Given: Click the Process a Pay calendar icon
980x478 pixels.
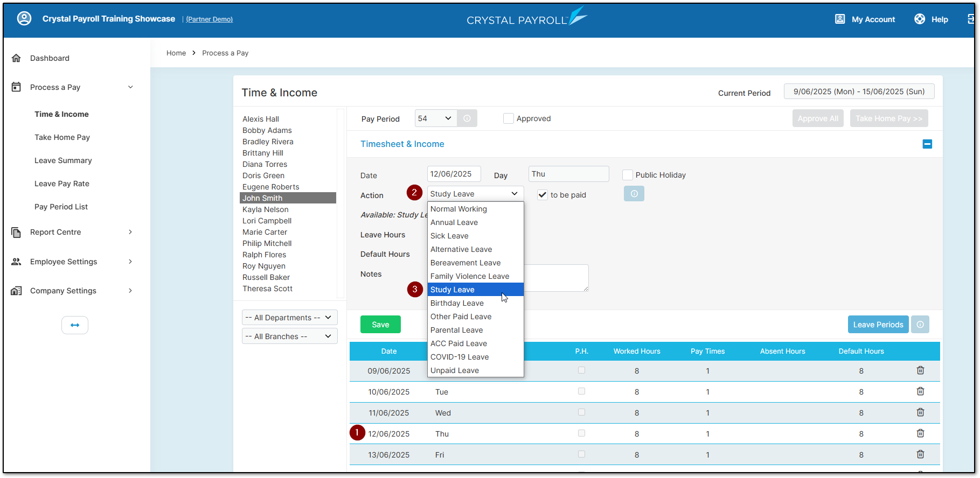Looking at the screenshot, I should (16, 87).
